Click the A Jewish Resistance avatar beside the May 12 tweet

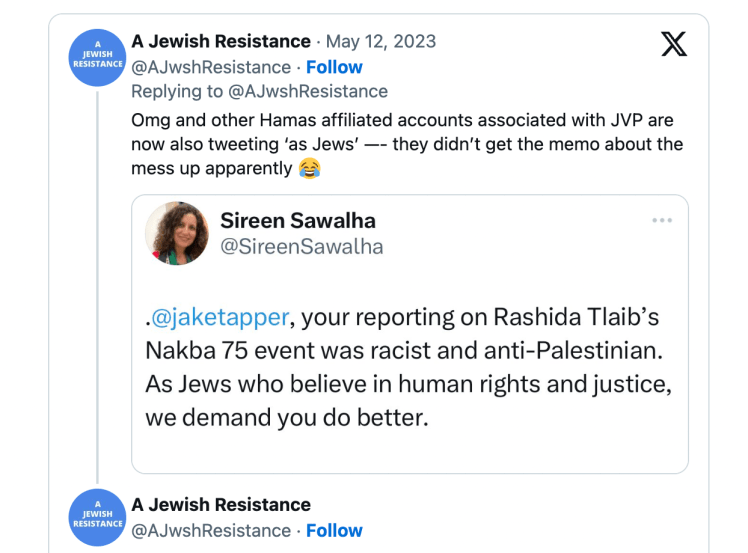pos(97,56)
